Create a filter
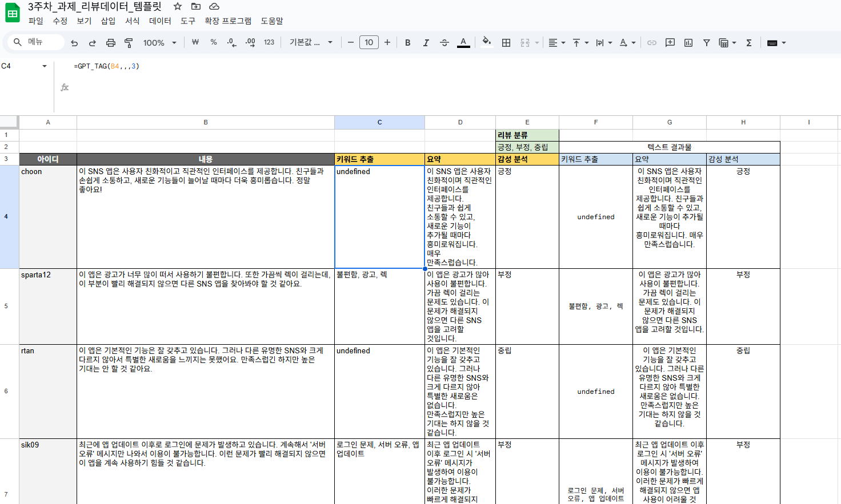 [x=707, y=43]
